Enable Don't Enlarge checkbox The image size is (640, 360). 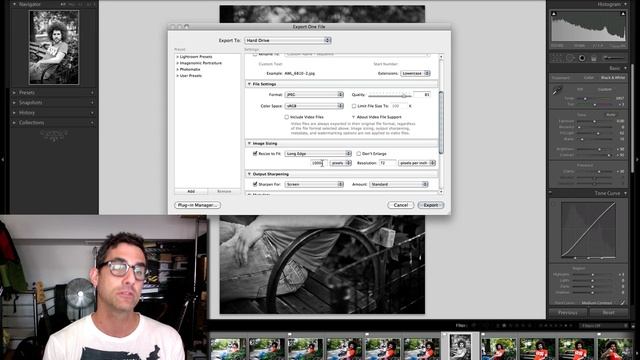[358, 153]
